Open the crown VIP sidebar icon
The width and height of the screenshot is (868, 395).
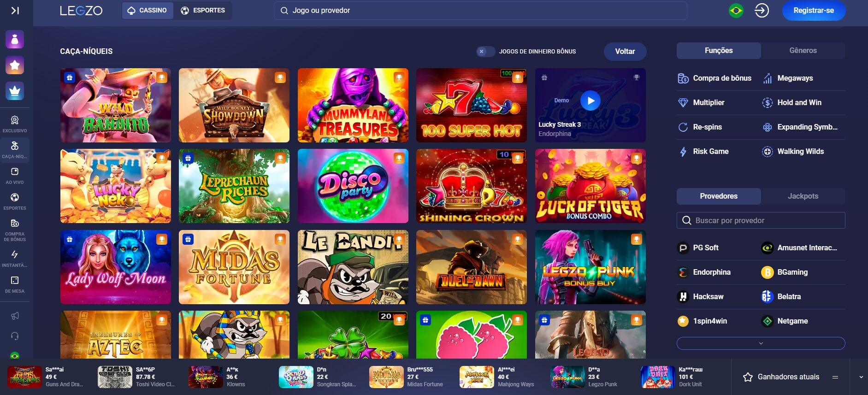coord(15,91)
